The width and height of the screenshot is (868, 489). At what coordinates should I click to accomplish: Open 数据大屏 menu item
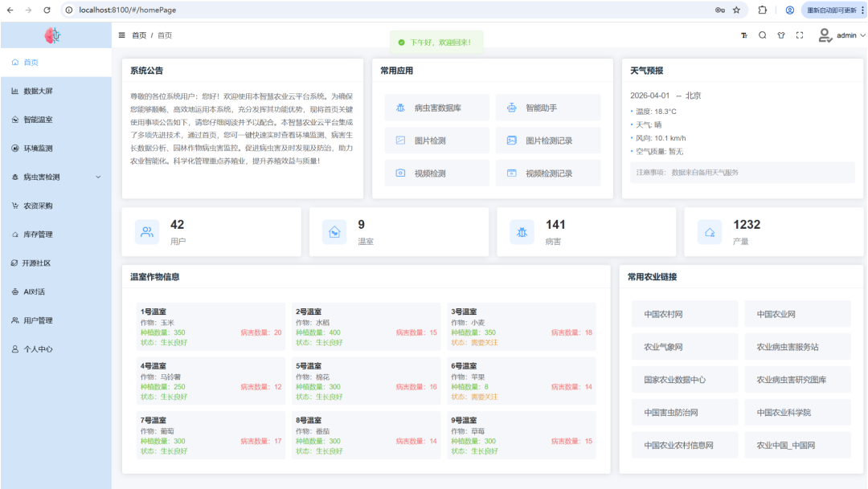(x=56, y=92)
